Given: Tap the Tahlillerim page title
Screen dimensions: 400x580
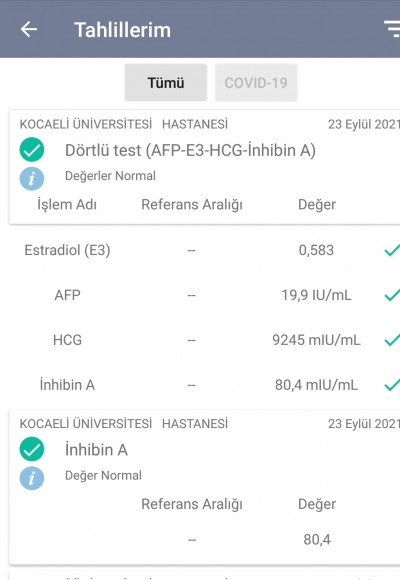Looking at the screenshot, I should (122, 30).
